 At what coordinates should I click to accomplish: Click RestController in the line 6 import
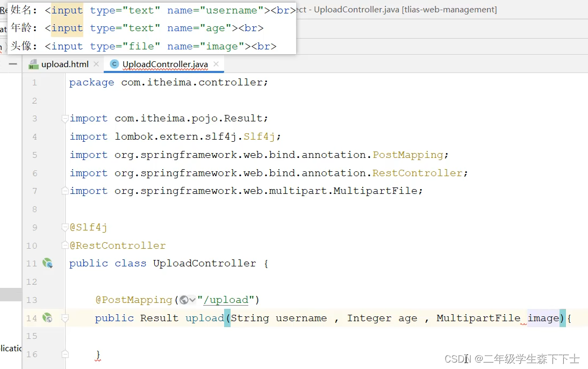tap(418, 173)
